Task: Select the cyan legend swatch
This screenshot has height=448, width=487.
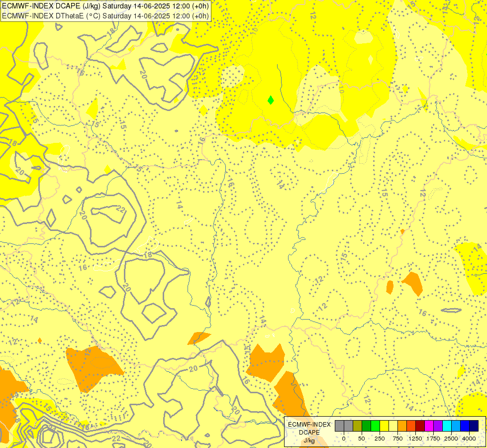Action: click(447, 426)
